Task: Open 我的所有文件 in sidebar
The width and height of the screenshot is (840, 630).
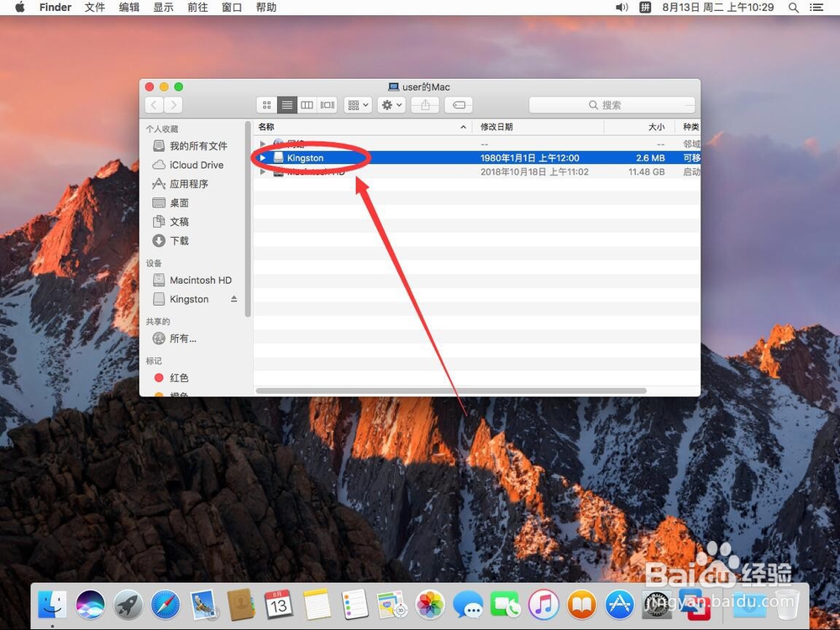Action: pyautogui.click(x=190, y=145)
